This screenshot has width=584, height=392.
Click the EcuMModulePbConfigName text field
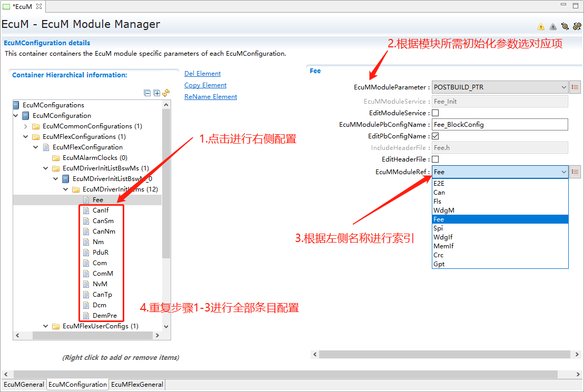click(499, 125)
